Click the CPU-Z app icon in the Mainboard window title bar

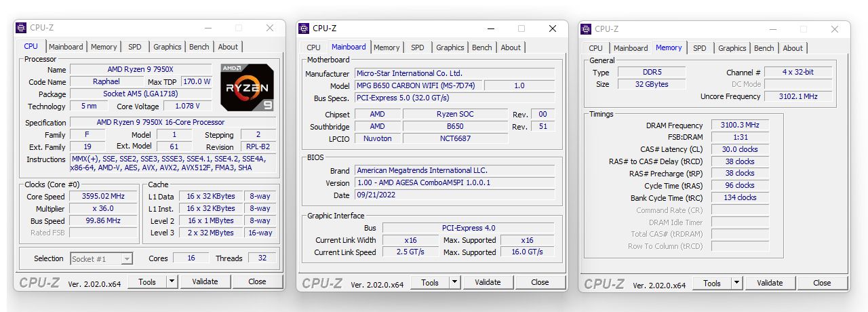click(304, 28)
